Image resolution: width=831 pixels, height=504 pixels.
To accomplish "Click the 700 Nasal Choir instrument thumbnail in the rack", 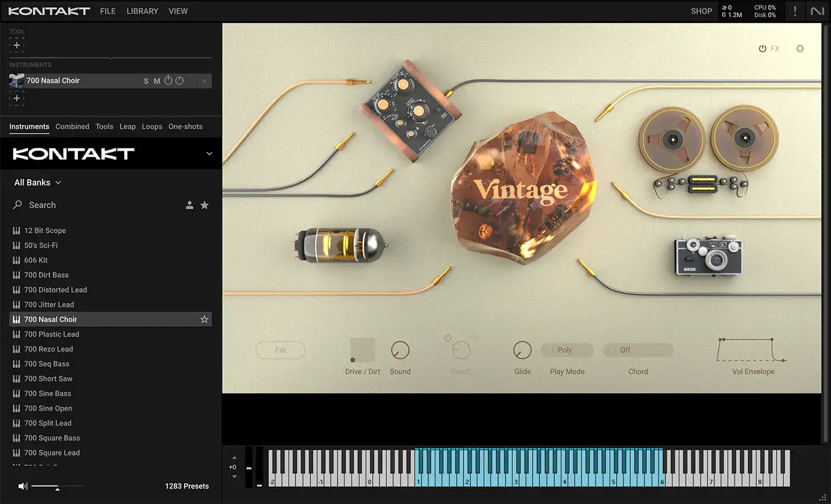I will [17, 81].
